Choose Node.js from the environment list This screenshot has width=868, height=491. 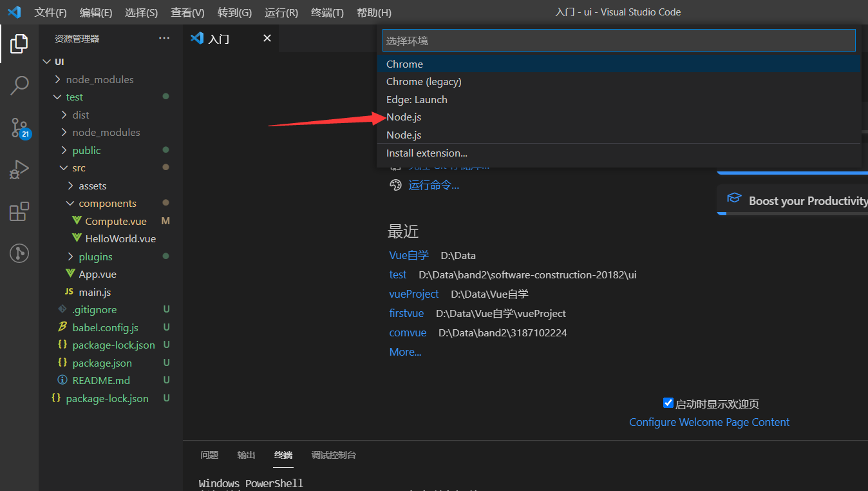click(403, 117)
